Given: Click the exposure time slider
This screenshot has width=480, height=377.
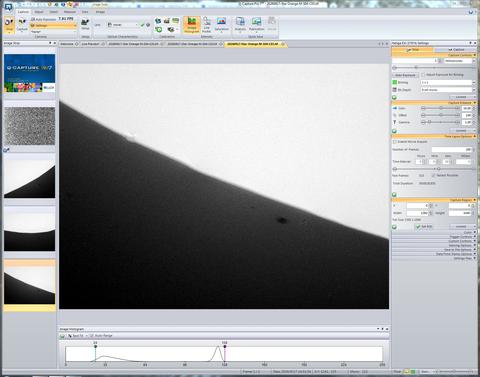Looking at the screenshot, I should pyautogui.click(x=433, y=68).
